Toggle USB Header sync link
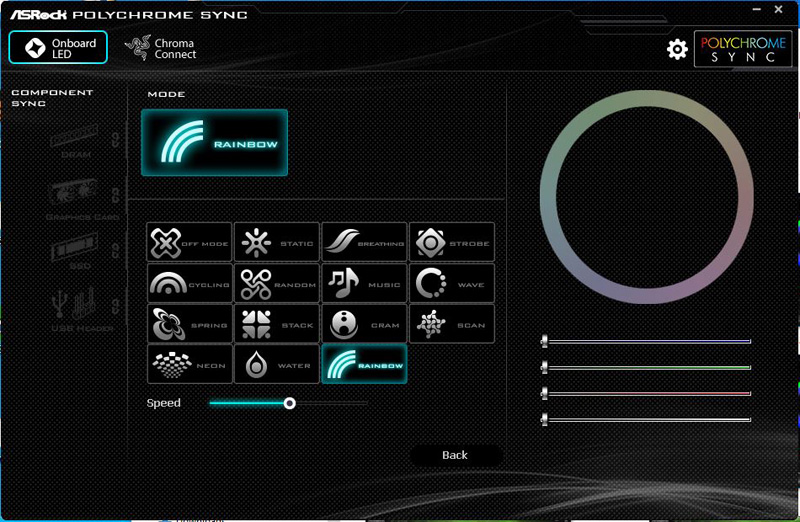This screenshot has width=800, height=522. pos(116,306)
